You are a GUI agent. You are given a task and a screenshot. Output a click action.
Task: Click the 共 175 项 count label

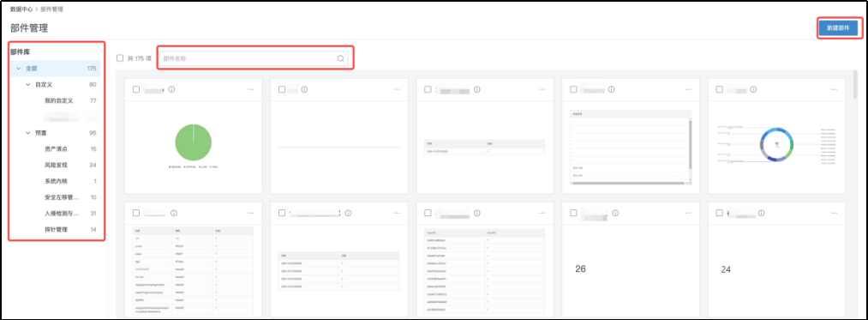pyautogui.click(x=140, y=58)
